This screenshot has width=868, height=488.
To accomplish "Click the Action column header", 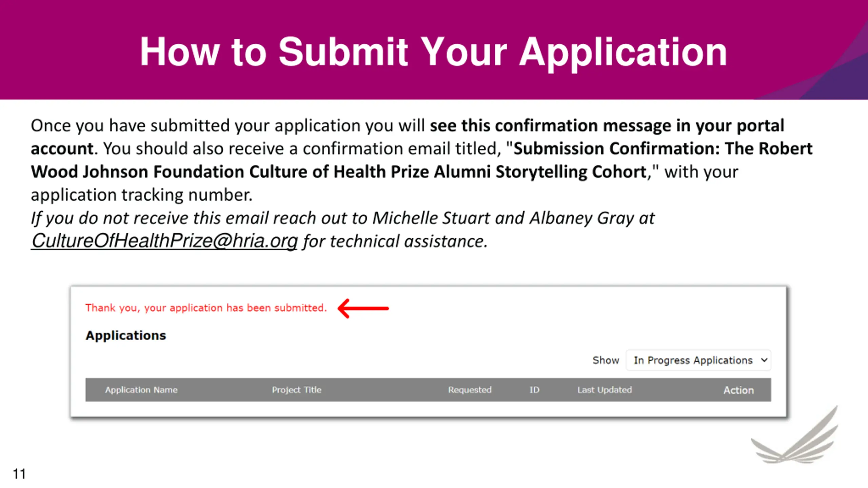I will pyautogui.click(x=738, y=390).
